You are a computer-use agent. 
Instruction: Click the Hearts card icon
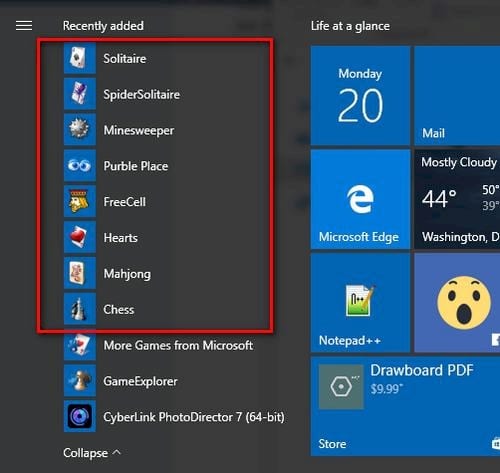80,237
